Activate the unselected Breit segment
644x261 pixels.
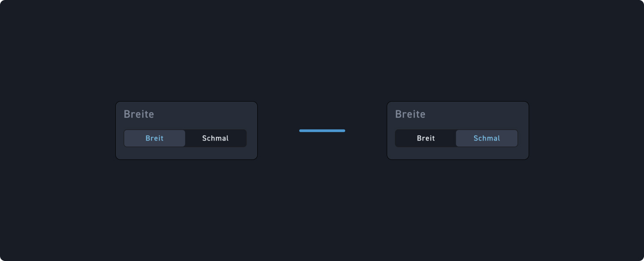point(426,138)
